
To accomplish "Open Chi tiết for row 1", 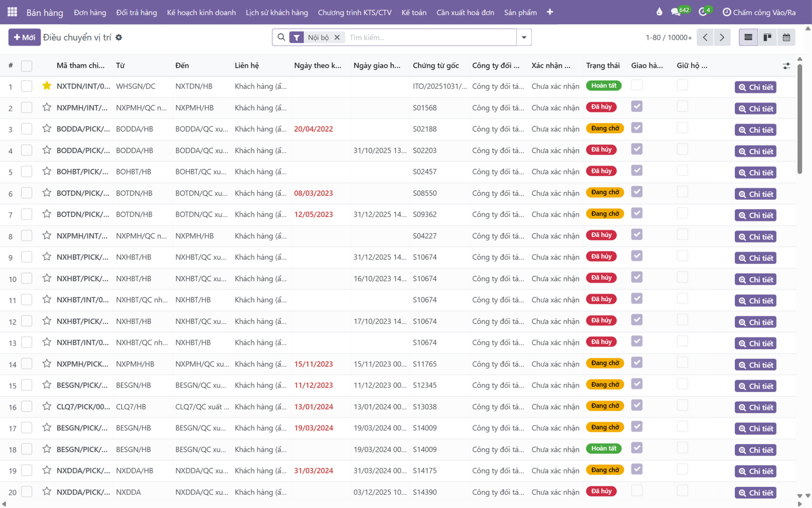I will coord(755,87).
